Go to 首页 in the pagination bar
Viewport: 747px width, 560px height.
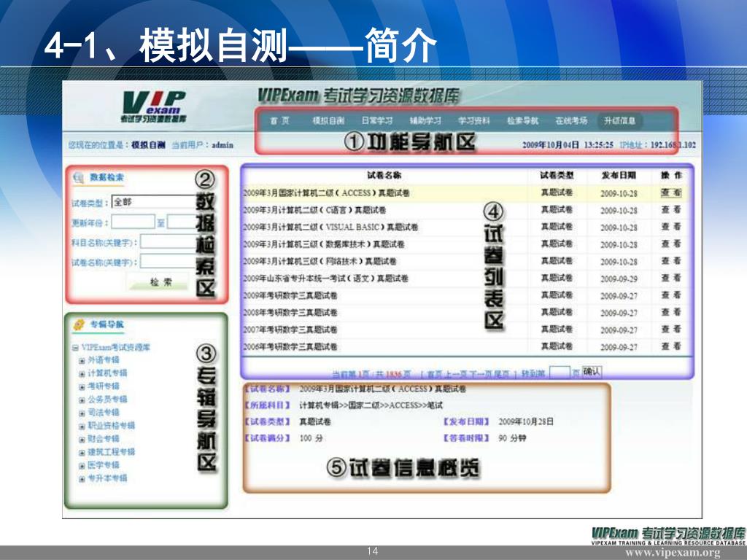coord(435,374)
